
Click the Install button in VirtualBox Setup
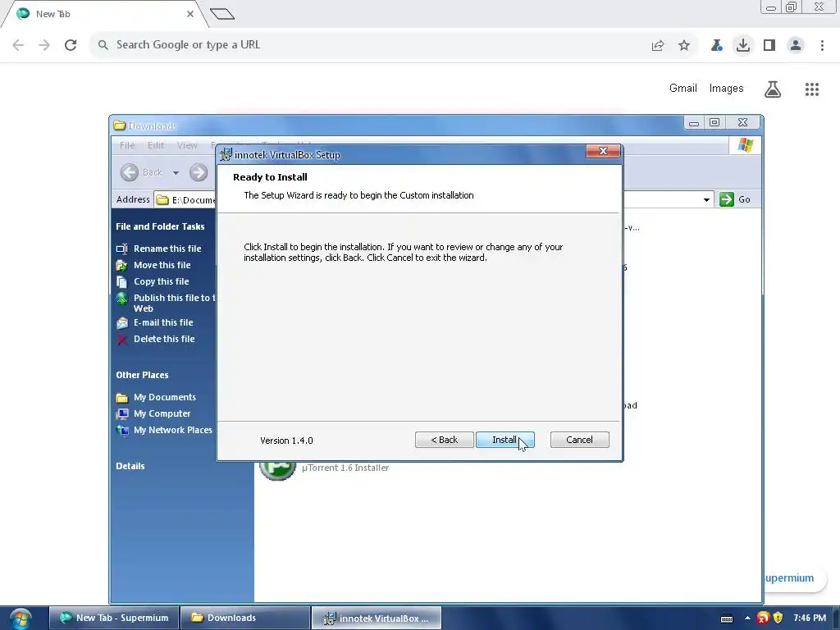(504, 440)
